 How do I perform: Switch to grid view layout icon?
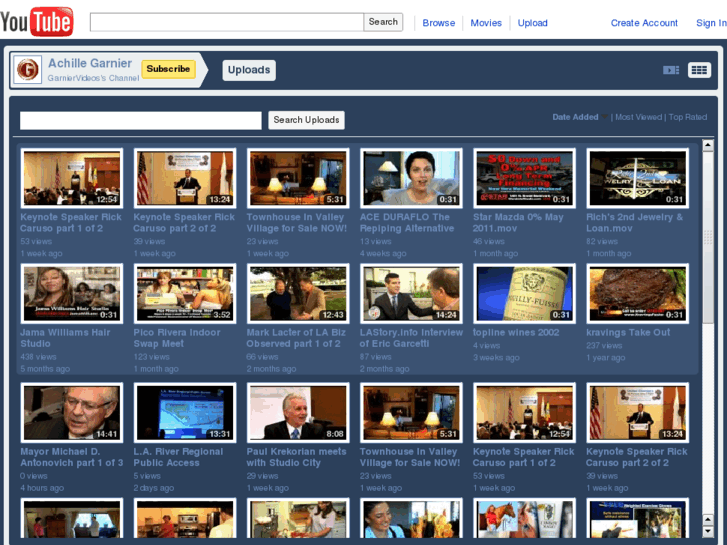699,70
